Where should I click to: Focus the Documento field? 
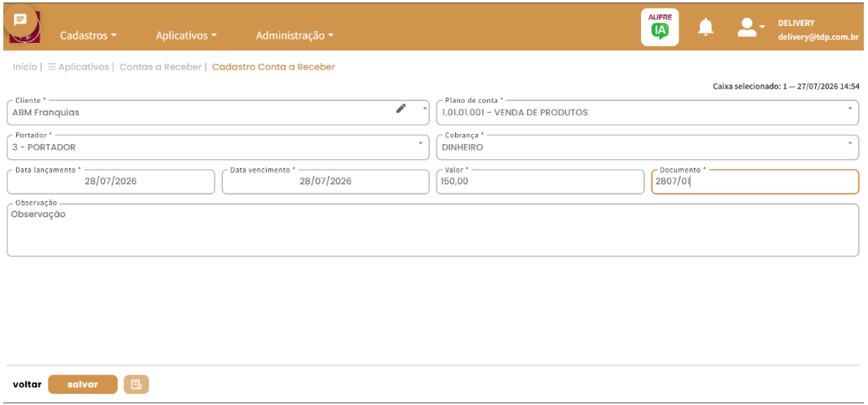(755, 182)
